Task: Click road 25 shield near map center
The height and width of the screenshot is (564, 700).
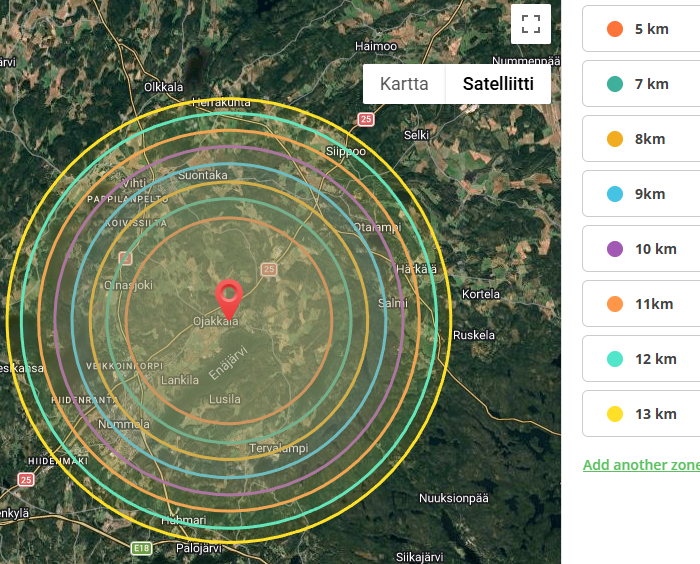Action: click(x=268, y=269)
